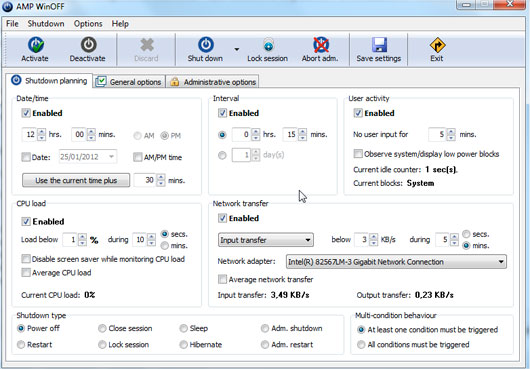Screen dimensions: 530x369
Task: Select the Interval hrs./mins. radio button
Action: pyautogui.click(x=222, y=135)
